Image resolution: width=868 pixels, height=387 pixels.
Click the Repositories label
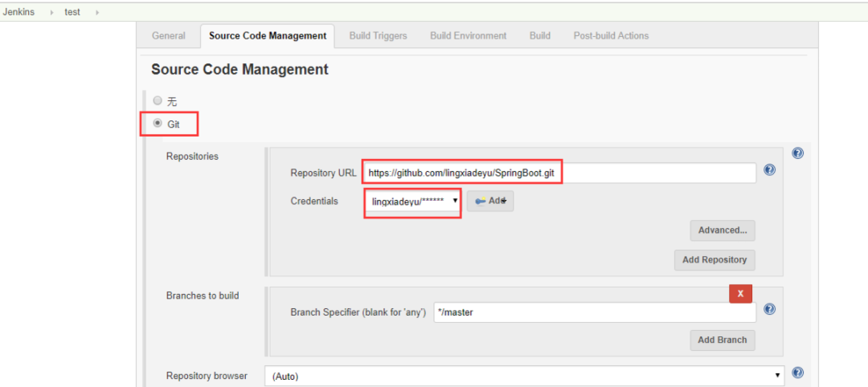(192, 157)
